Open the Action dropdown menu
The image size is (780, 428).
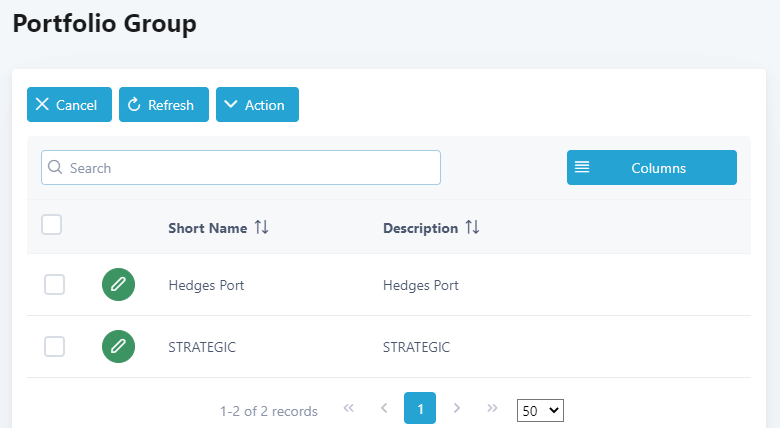tap(257, 105)
